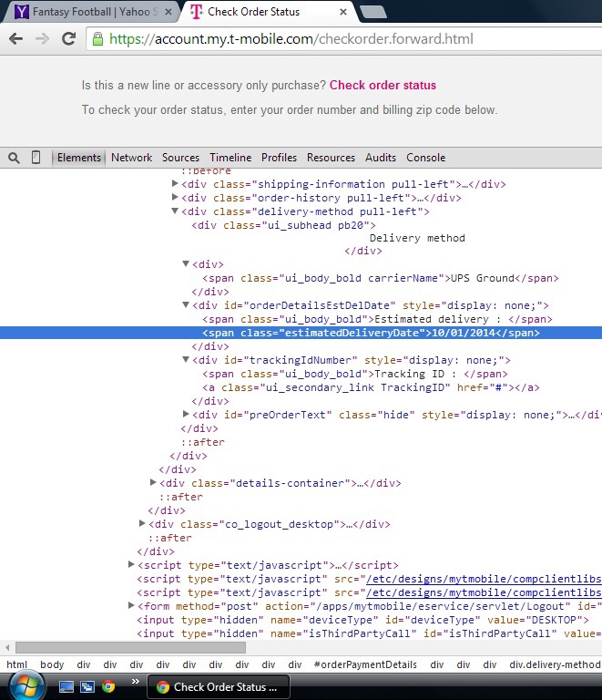Viewport: 602px width, 700px height.
Task: Collapse the div containing carrierName span
Action: pyautogui.click(x=186, y=263)
